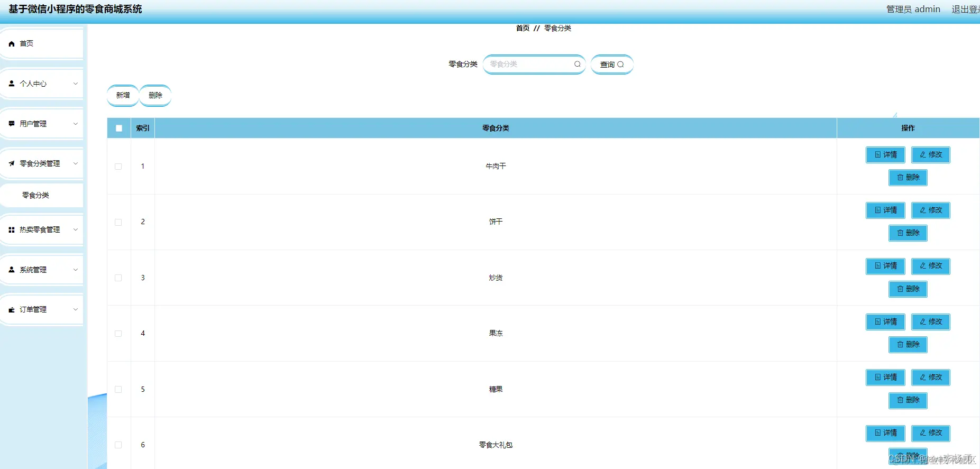
Task: Click the 操作 column header
Action: 908,128
